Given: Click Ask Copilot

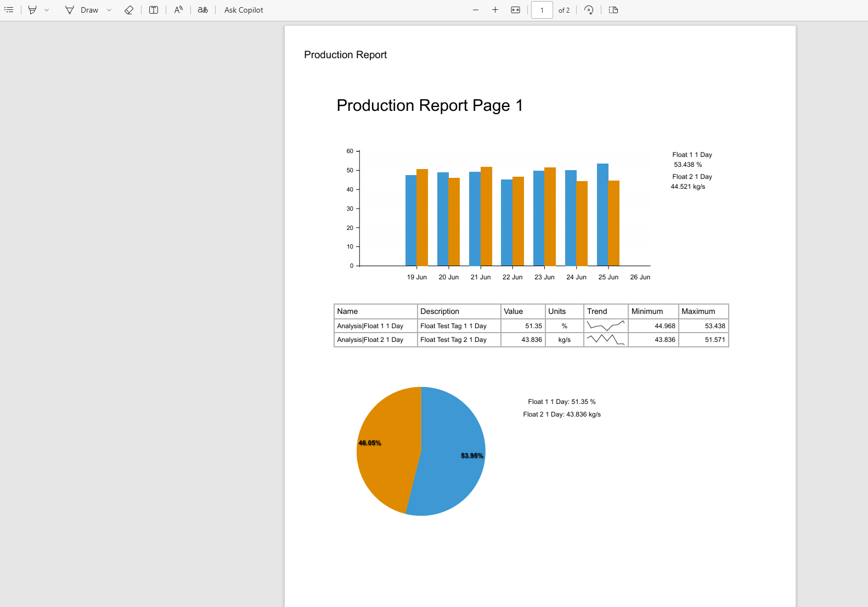Looking at the screenshot, I should point(244,10).
